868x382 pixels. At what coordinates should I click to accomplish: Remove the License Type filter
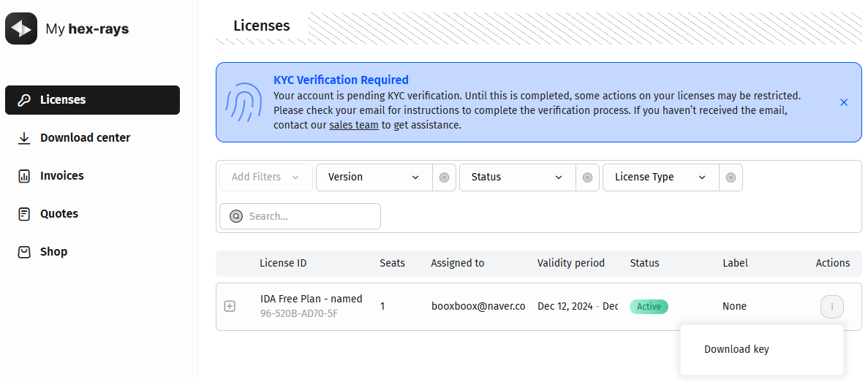[731, 177]
